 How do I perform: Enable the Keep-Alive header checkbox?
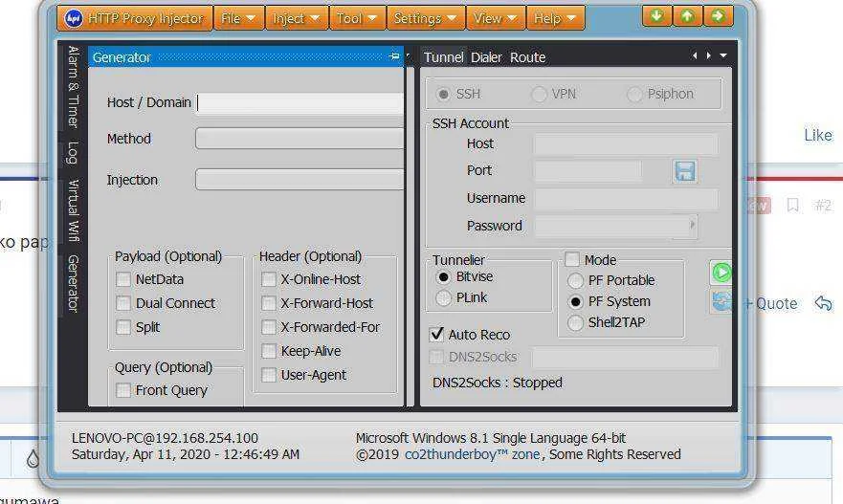(x=268, y=351)
